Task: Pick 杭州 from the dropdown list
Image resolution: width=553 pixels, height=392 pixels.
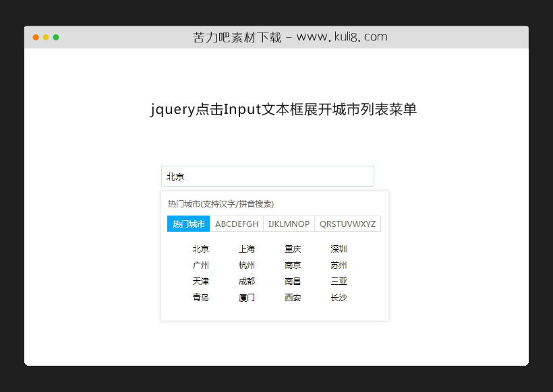Action: pyautogui.click(x=246, y=265)
